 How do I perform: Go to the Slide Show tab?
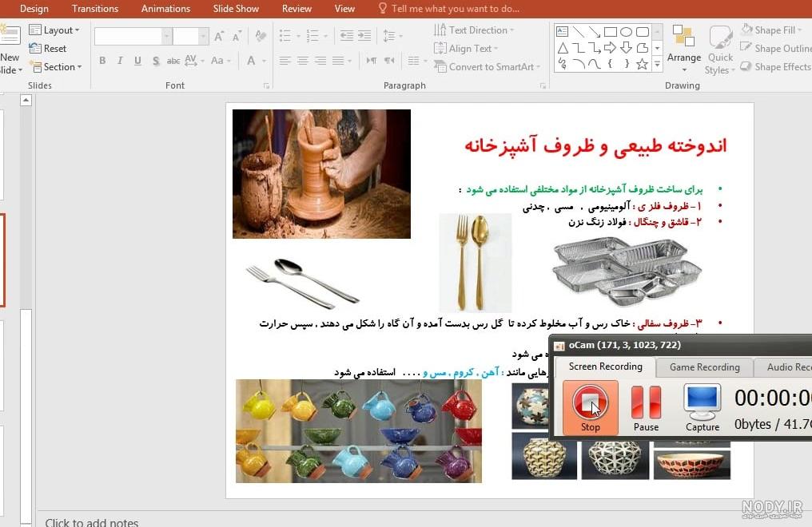[236, 9]
